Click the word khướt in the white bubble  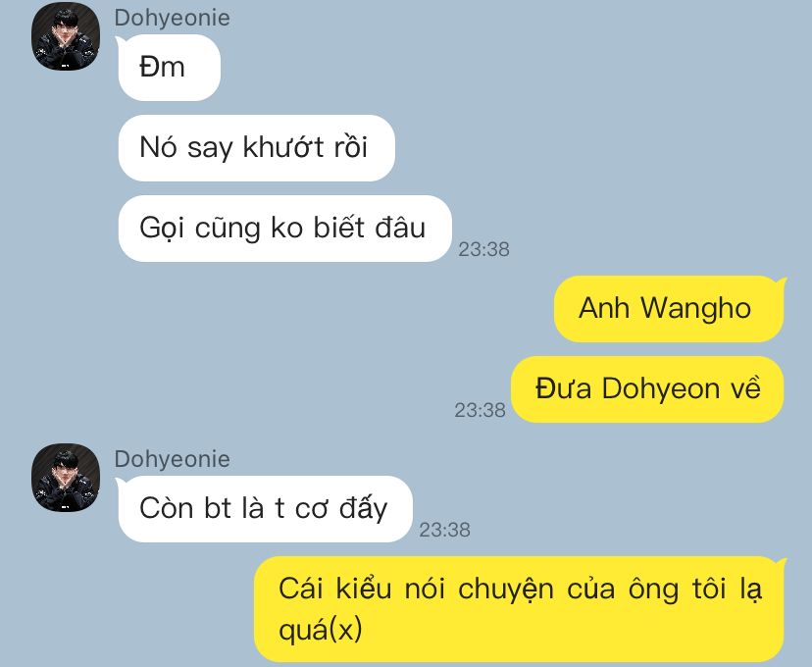(x=283, y=146)
